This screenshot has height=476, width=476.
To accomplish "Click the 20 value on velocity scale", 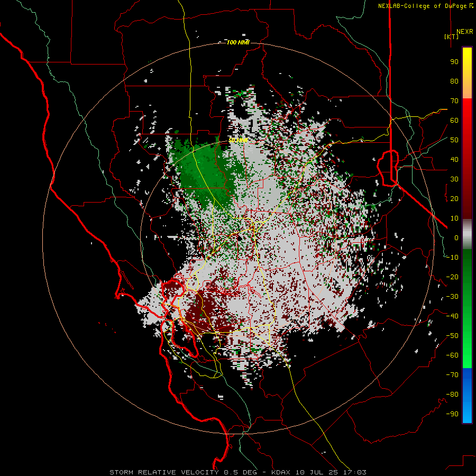I will point(454,199).
